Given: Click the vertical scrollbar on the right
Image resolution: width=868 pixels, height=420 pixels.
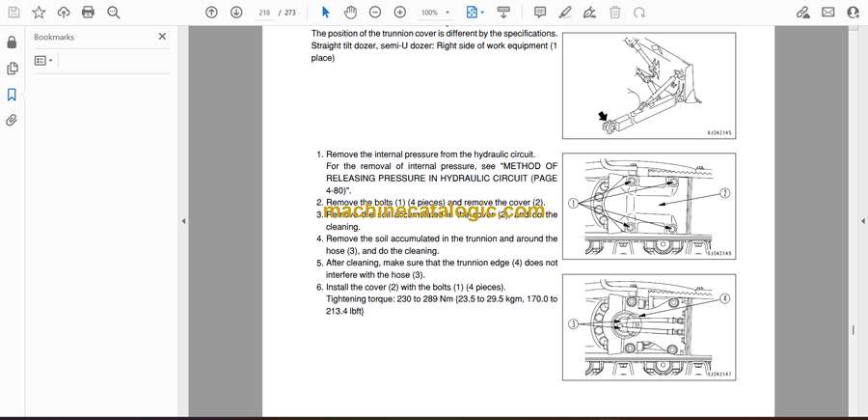Looking at the screenshot, I should click(x=853, y=330).
